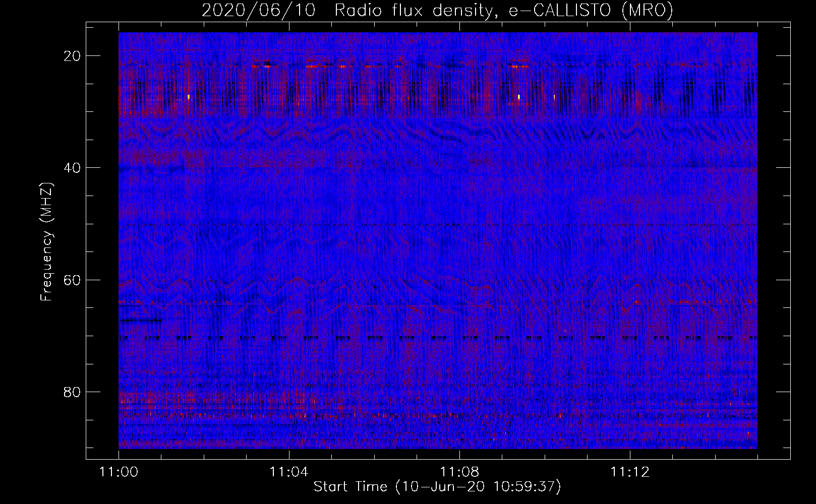Screen dimensions: 816x504
Task: Click the 11:08 time tick label
Action: pos(459,472)
